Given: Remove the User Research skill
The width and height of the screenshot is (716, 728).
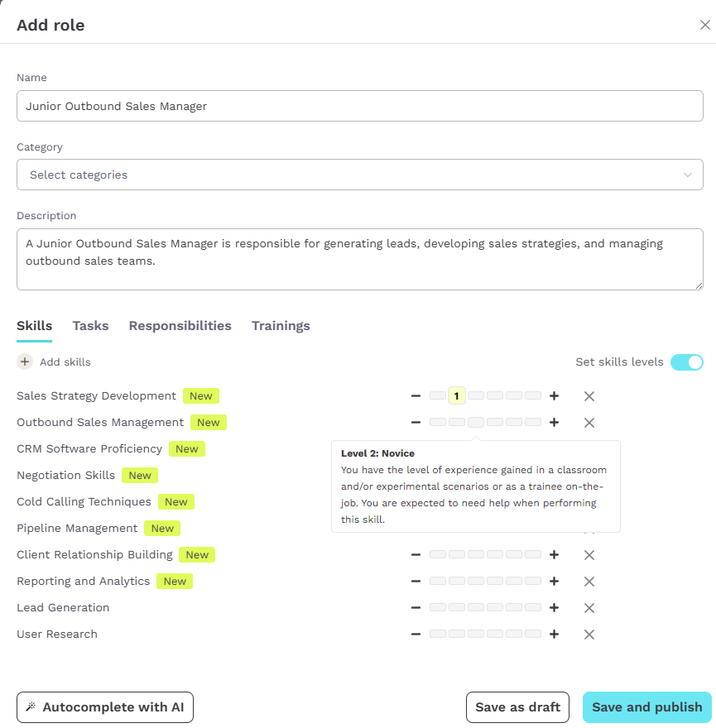Looking at the screenshot, I should (x=589, y=635).
